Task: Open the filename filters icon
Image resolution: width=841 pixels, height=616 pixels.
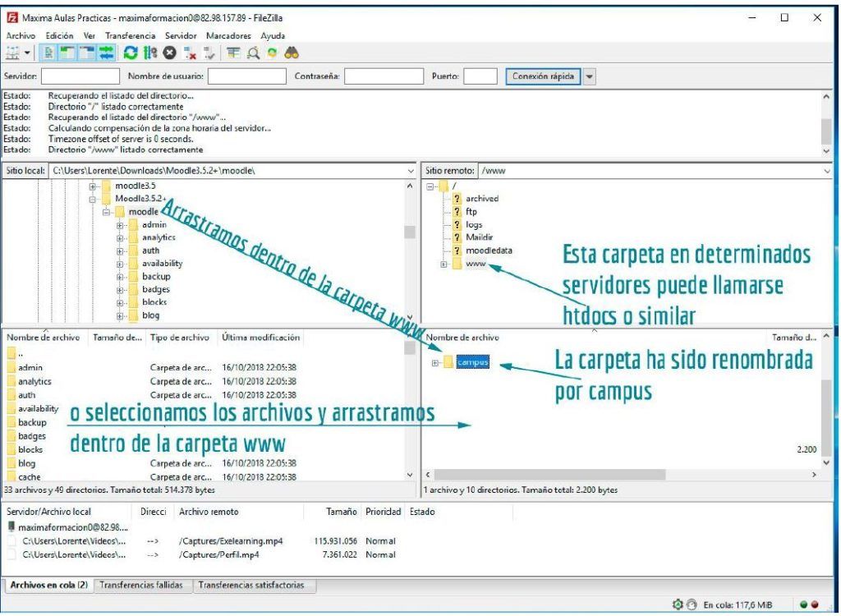Action: coord(233,53)
